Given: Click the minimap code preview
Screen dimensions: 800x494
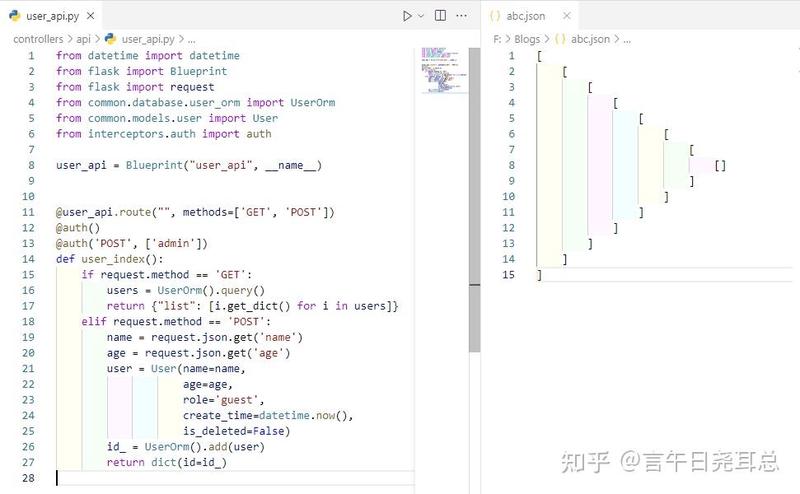Looking at the screenshot, I should tap(443, 70).
